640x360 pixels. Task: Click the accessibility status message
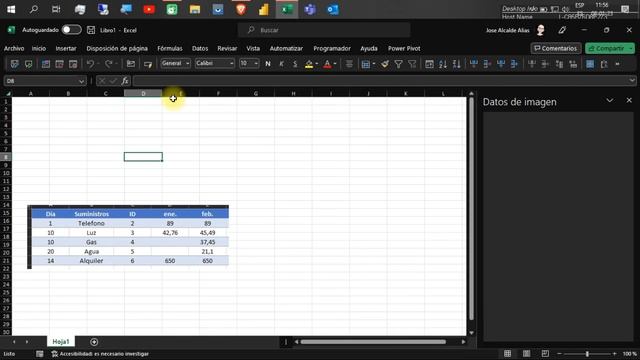[100, 354]
